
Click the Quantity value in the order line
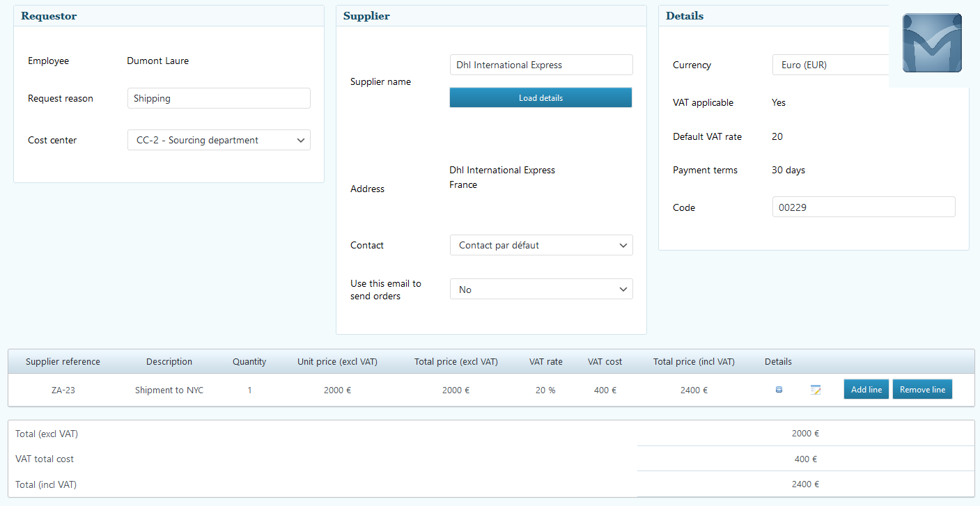coord(249,390)
